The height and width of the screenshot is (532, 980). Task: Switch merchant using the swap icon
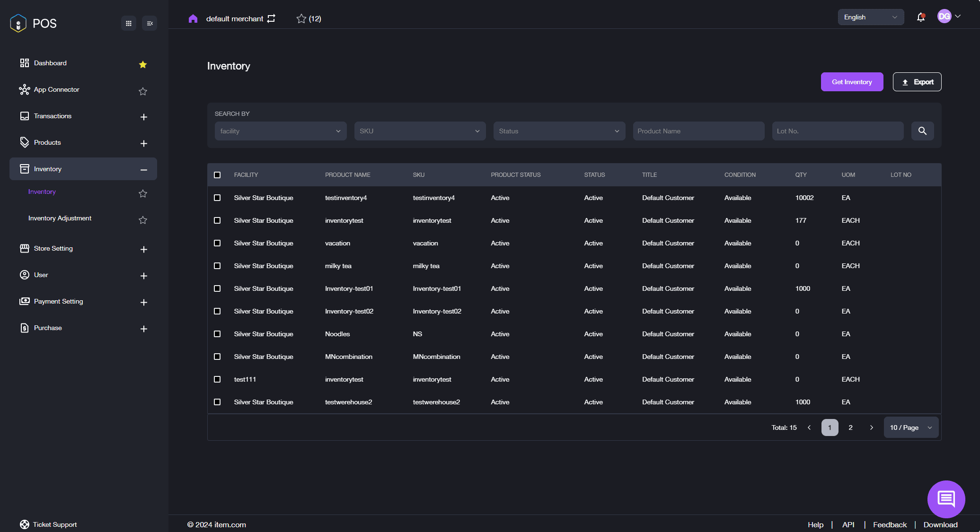coord(271,18)
